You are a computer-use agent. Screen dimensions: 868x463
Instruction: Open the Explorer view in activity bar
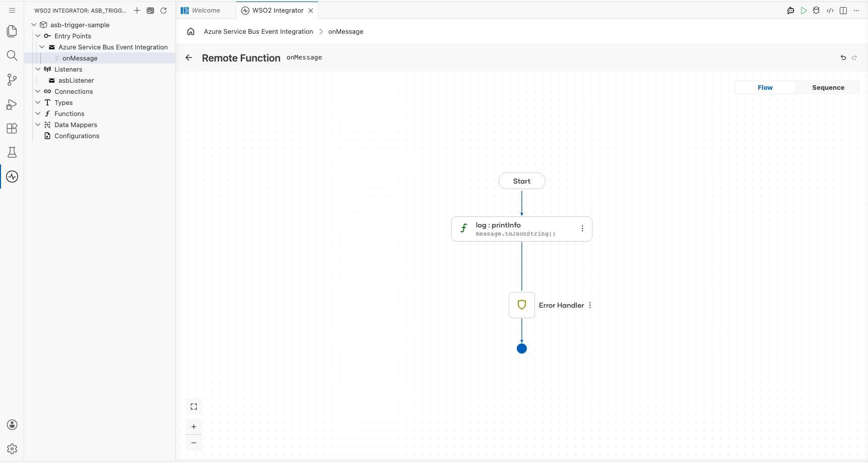[12, 31]
